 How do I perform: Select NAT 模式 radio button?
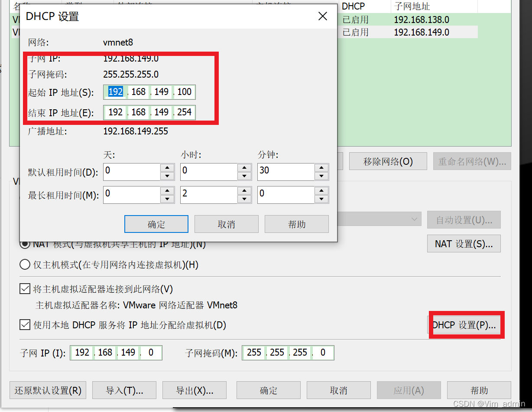[x=24, y=244]
